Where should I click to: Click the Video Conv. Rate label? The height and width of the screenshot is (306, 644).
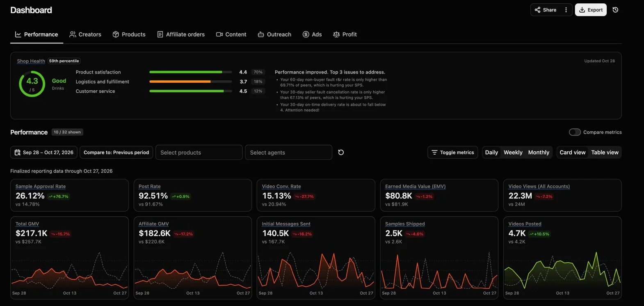click(281, 186)
